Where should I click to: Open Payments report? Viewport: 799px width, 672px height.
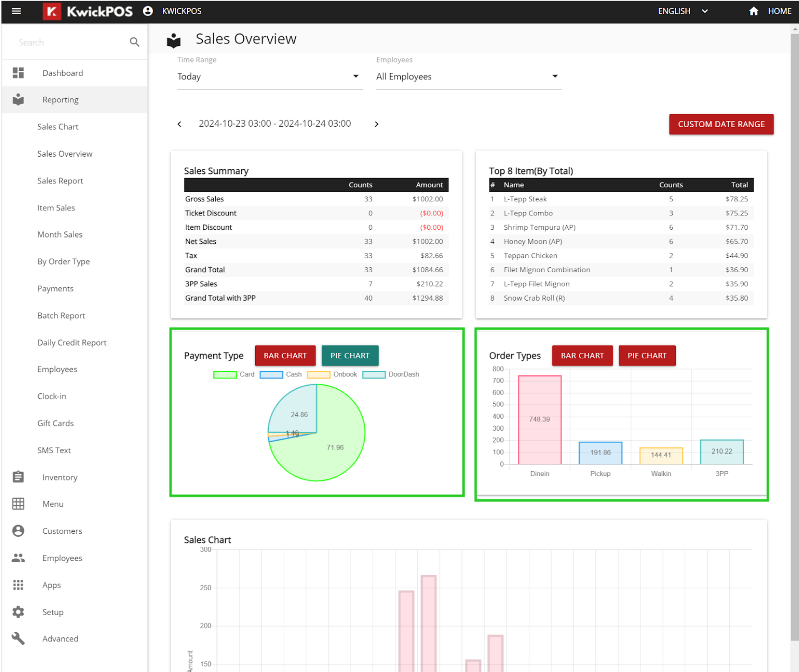(x=55, y=289)
